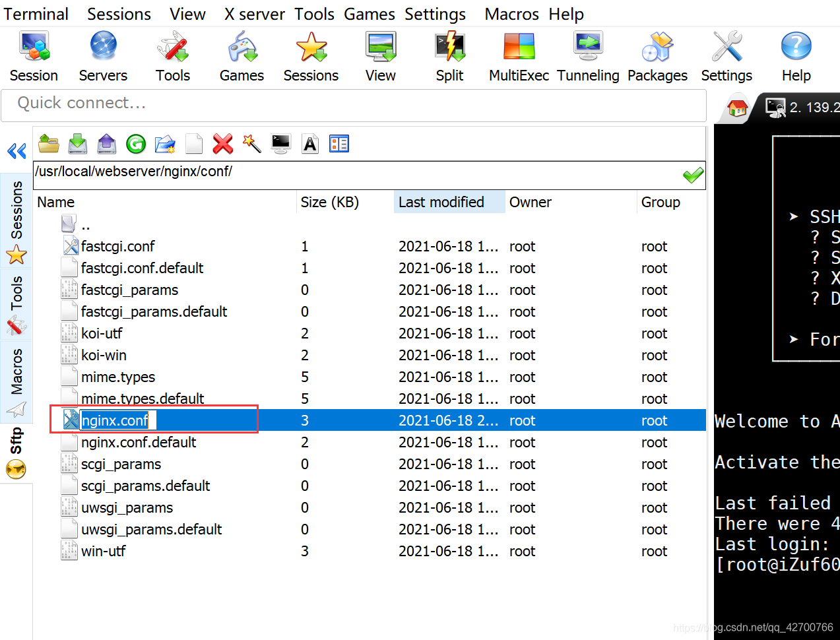Open the Session toolbar button
Image resolution: width=840 pixels, height=640 pixels.
tap(34, 57)
